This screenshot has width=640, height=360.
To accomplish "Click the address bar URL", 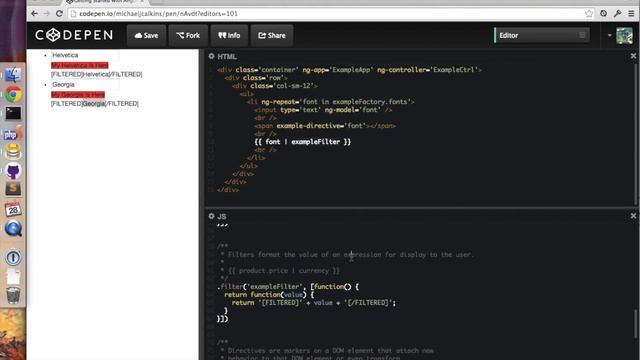I will [x=158, y=13].
